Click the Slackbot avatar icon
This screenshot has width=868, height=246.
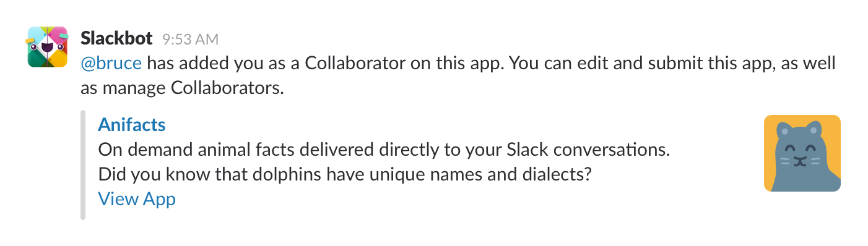coord(47,46)
